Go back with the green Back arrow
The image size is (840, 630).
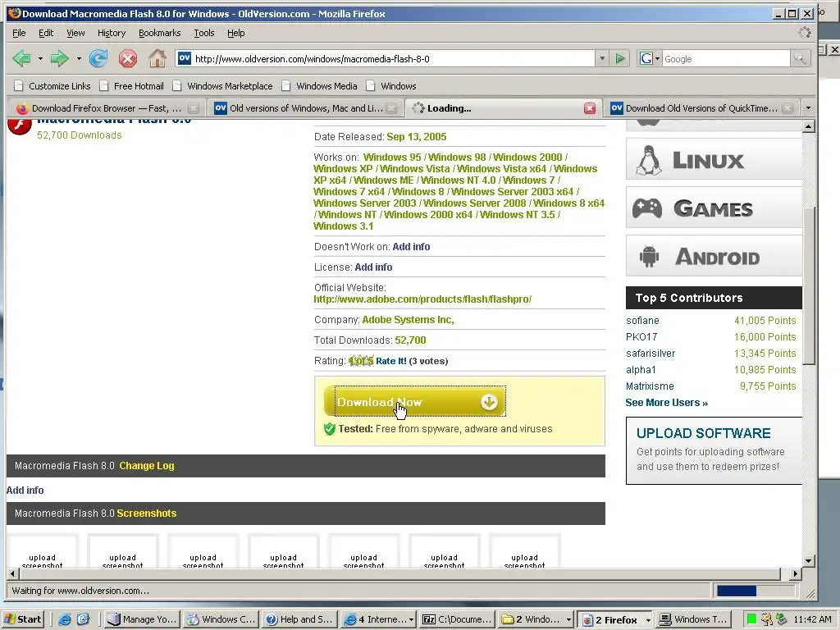22,58
